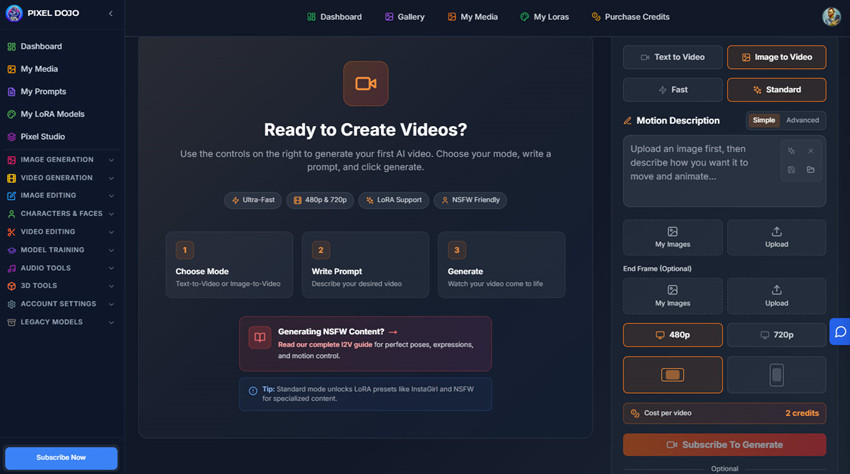Click the tip info circle icon
The image size is (850, 474).
253,391
